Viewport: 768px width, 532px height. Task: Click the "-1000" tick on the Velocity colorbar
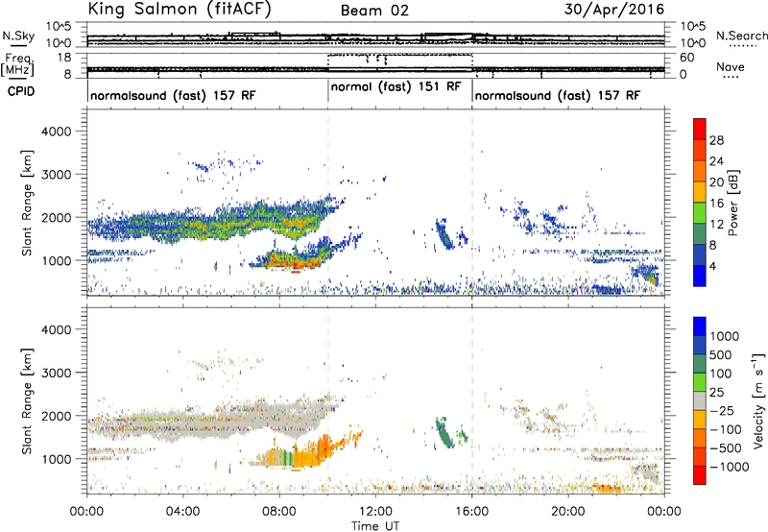point(730,467)
